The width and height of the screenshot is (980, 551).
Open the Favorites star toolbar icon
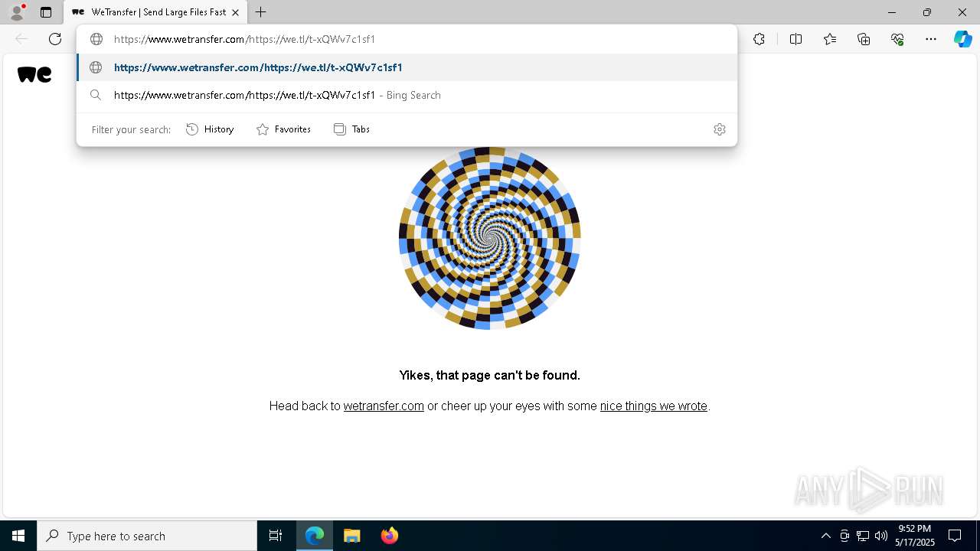tap(830, 39)
